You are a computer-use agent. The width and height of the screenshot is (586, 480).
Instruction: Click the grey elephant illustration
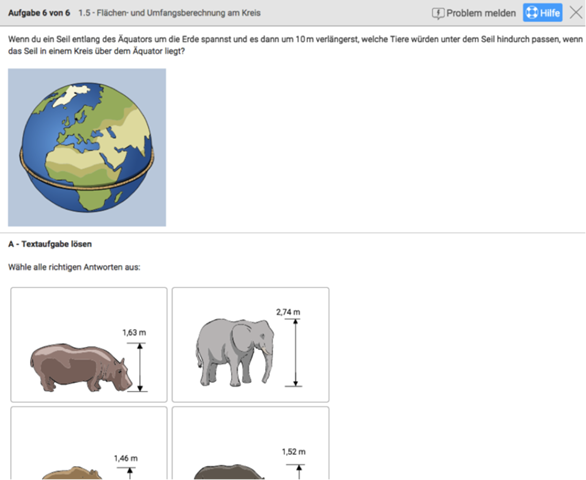[235, 353]
